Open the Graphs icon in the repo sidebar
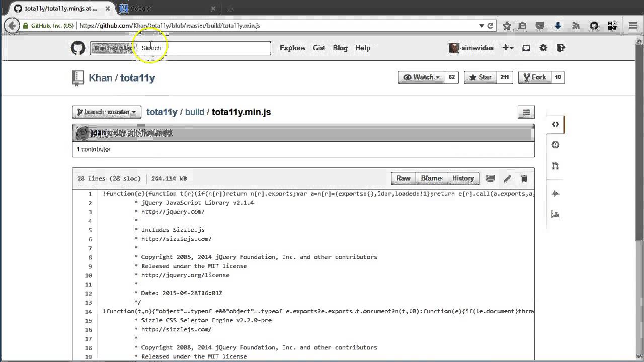This screenshot has height=362, width=644. click(555, 215)
